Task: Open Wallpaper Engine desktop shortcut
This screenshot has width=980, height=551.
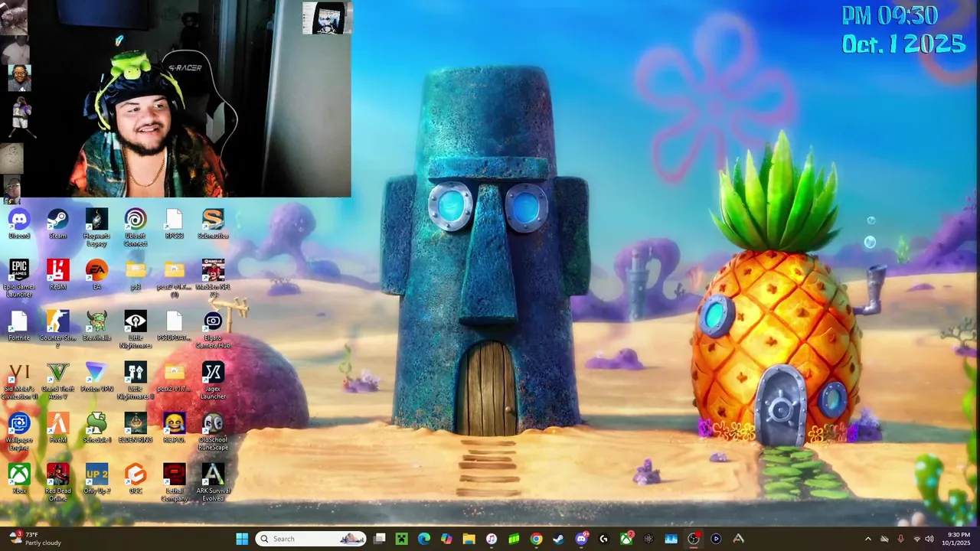Action: [x=19, y=432]
